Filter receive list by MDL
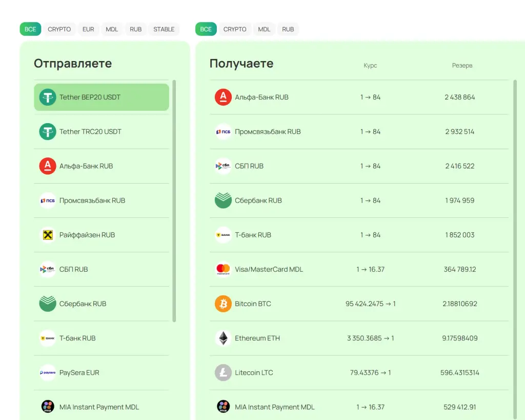The width and height of the screenshot is (525, 420). 264,29
